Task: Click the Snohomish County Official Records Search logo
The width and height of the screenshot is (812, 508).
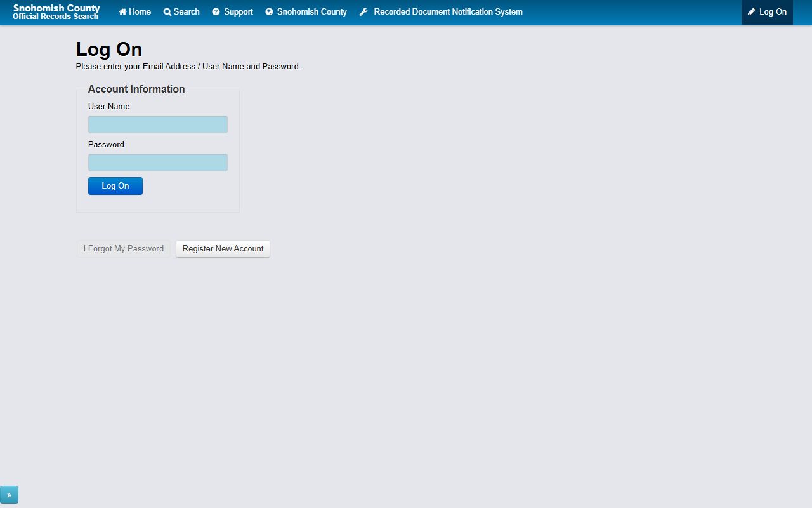Action: coord(56,12)
